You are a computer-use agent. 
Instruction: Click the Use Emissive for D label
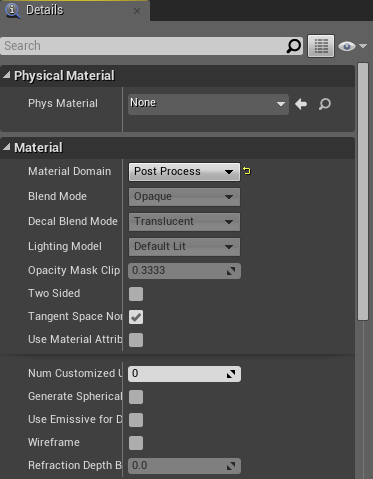click(75, 419)
